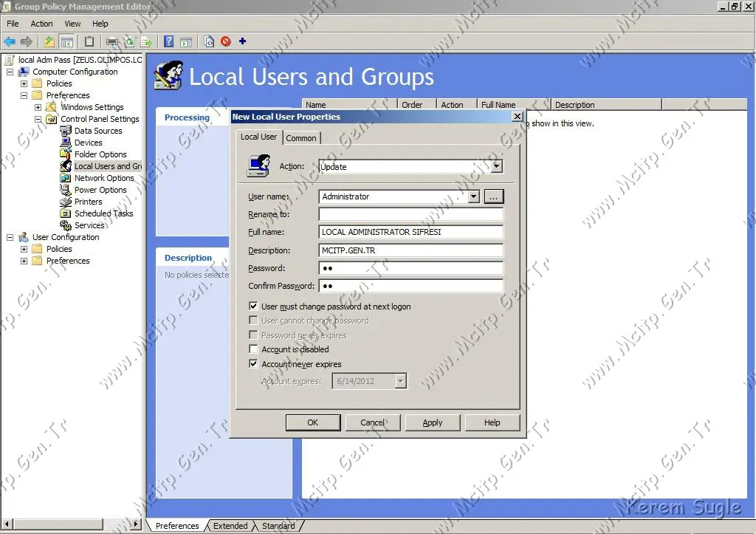Open the Action dropdown showing Update
The width and height of the screenshot is (756, 534).
(497, 166)
